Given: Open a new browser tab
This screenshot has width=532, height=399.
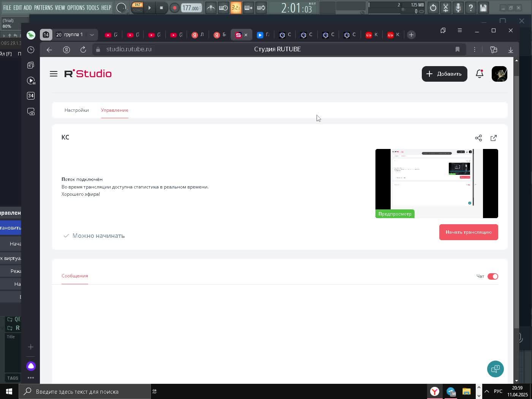Looking at the screenshot, I should 411,35.
